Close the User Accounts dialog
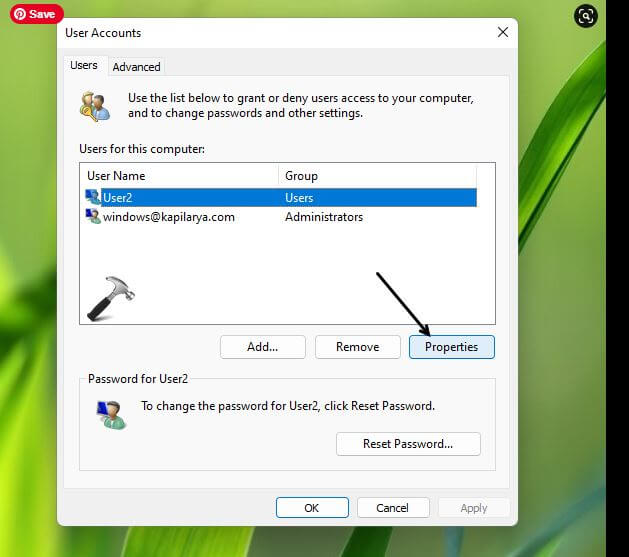This screenshot has width=629, height=557. click(x=502, y=32)
